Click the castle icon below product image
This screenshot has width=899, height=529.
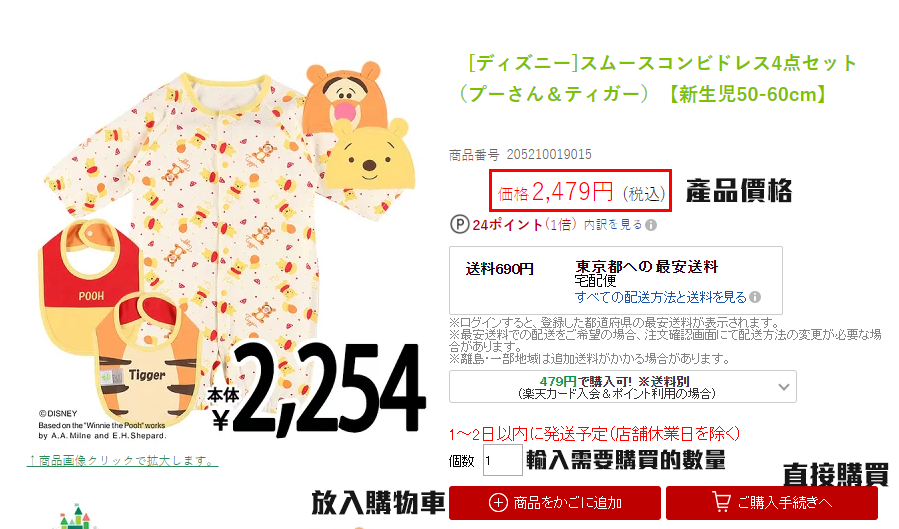coord(75,518)
